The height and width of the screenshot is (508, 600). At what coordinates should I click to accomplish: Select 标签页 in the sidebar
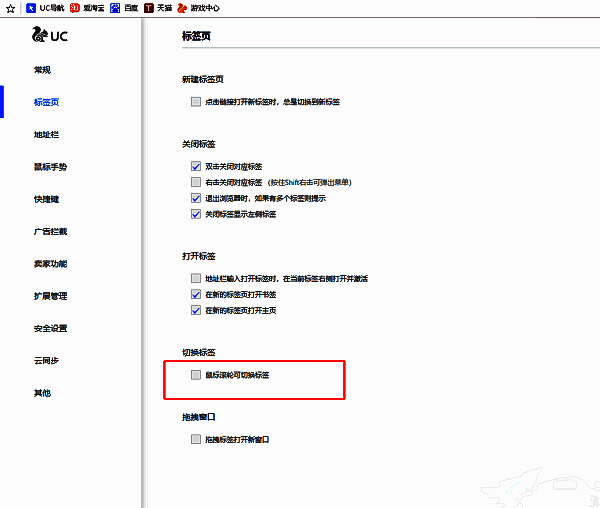click(x=46, y=102)
